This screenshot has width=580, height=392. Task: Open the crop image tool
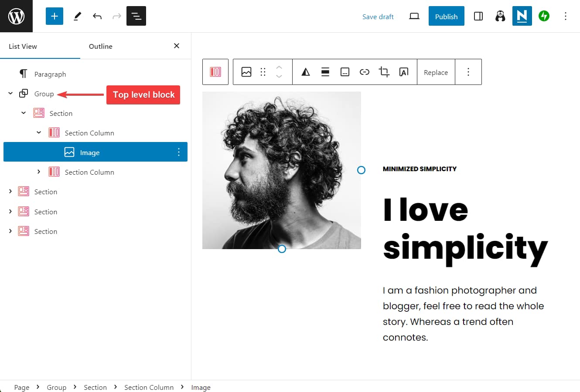coord(384,72)
